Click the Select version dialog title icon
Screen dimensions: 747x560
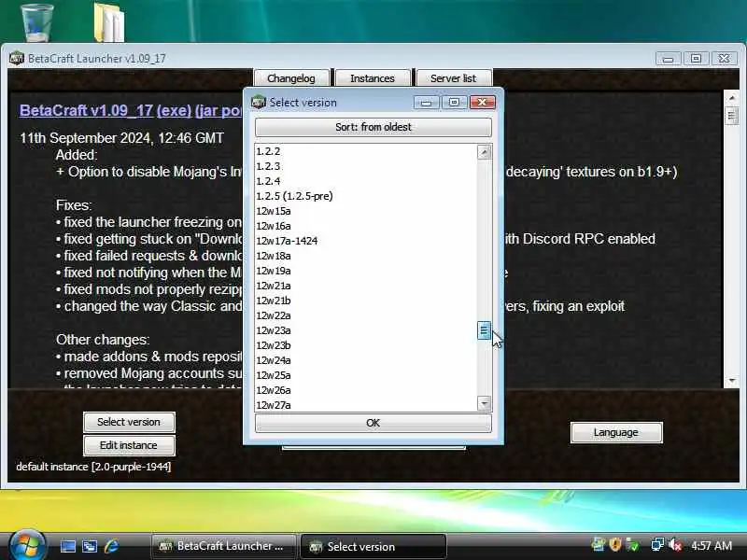tap(259, 102)
